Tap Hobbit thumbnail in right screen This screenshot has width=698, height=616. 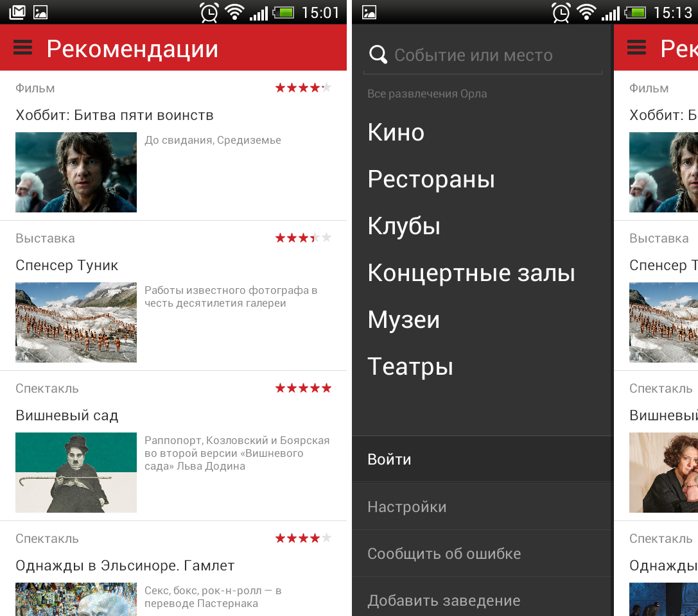[x=664, y=172]
